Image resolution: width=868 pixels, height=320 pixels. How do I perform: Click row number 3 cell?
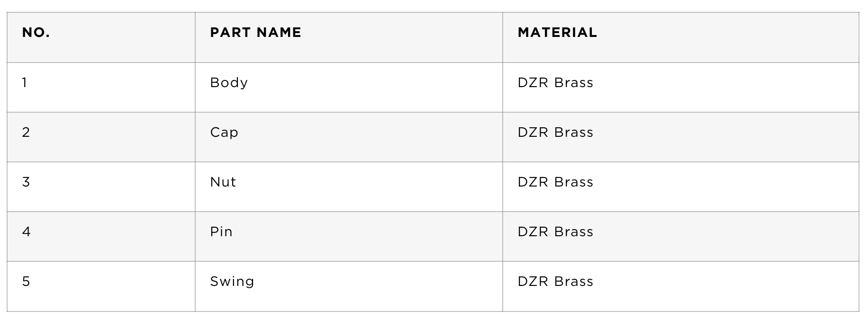coord(101,187)
